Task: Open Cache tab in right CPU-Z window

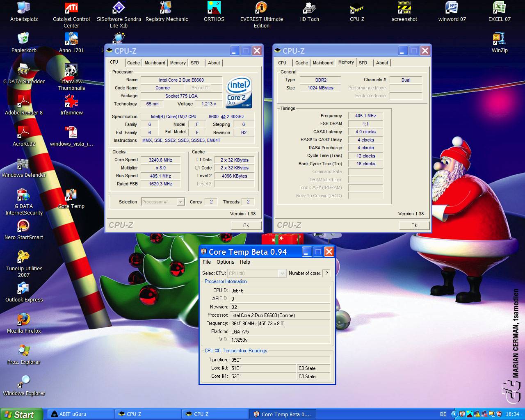Action: click(301, 63)
